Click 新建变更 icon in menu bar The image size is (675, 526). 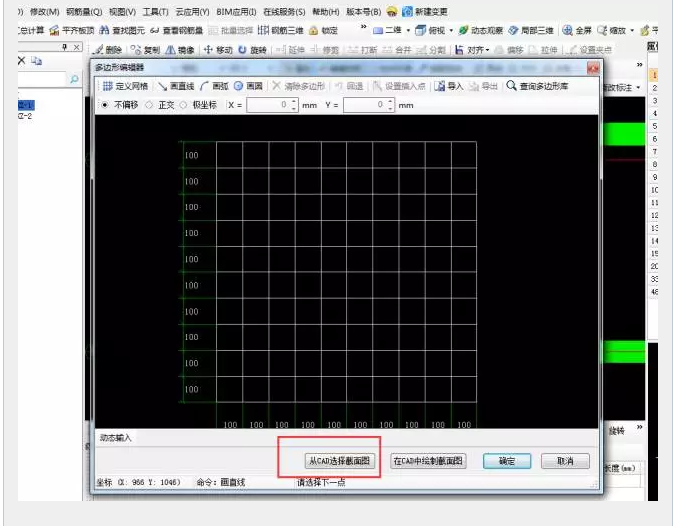[407, 12]
